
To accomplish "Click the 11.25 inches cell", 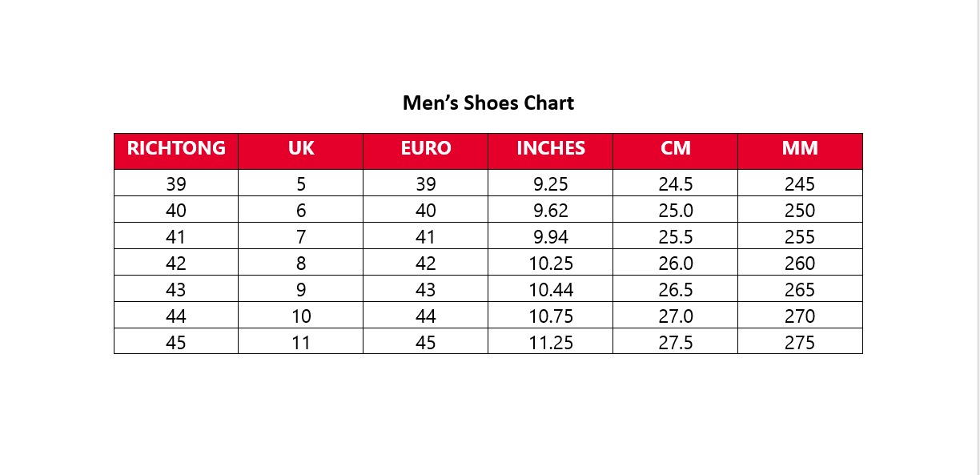I will pos(550,342).
